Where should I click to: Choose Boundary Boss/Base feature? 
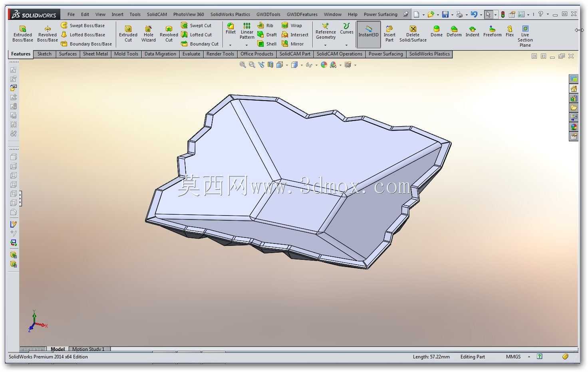pyautogui.click(x=86, y=44)
